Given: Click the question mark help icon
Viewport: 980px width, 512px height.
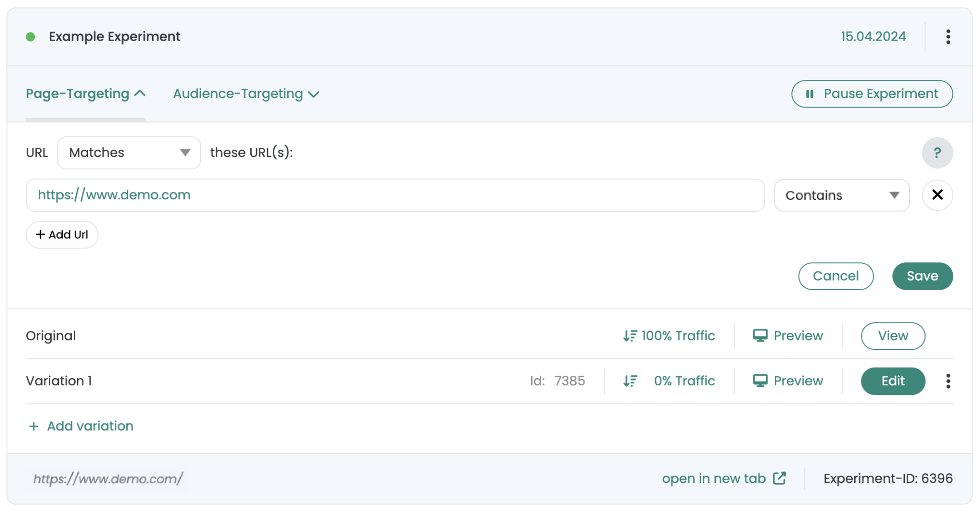Looking at the screenshot, I should (937, 153).
